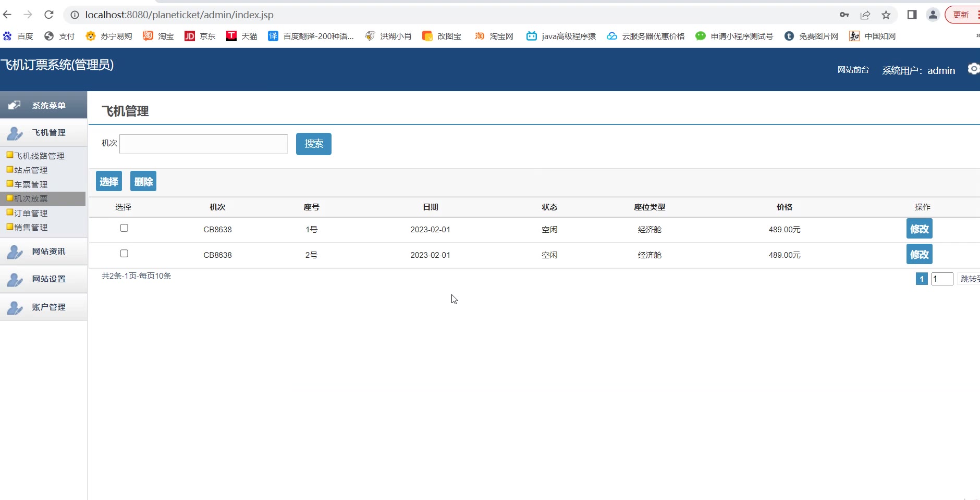Open 免费图片网 bookmark
This screenshot has width=980, height=500.
tap(812, 36)
